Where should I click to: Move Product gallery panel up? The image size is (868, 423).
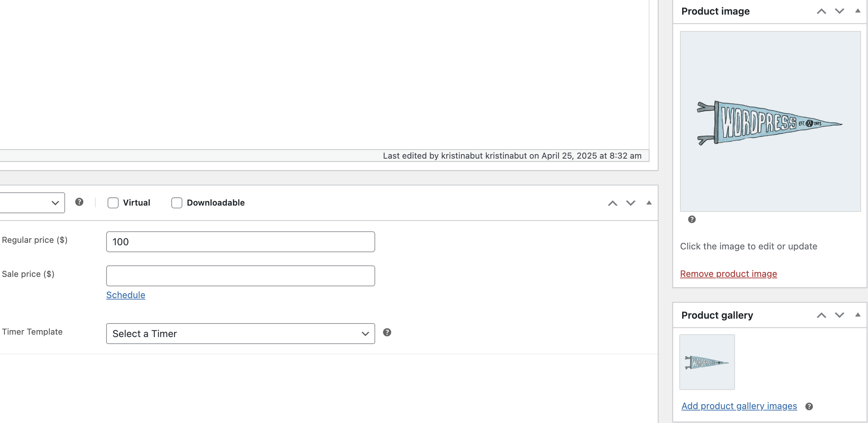point(821,316)
